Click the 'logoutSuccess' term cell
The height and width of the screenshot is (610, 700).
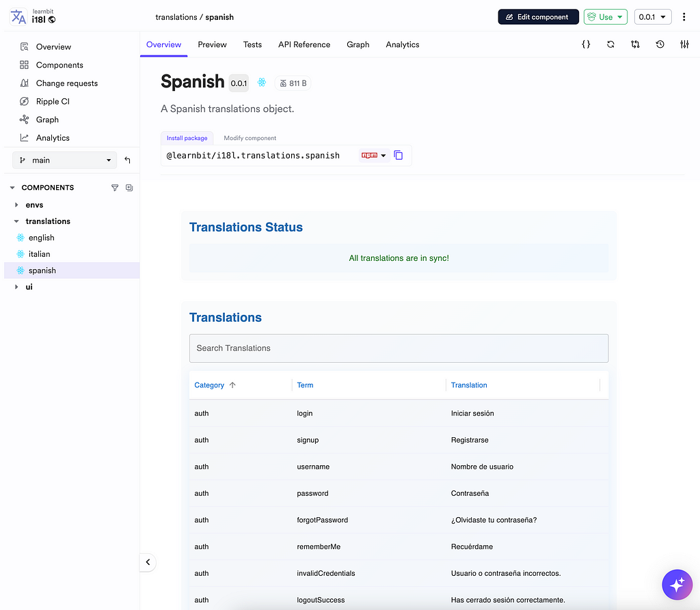click(321, 600)
